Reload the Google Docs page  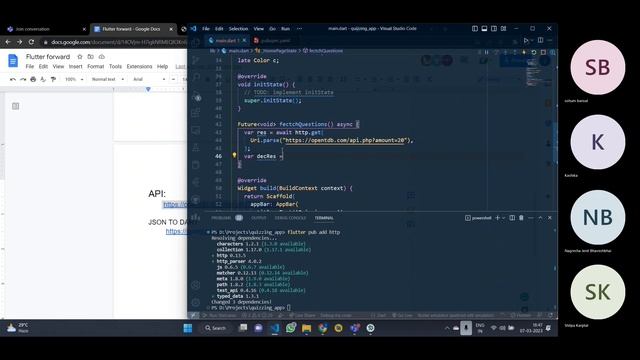[31, 42]
